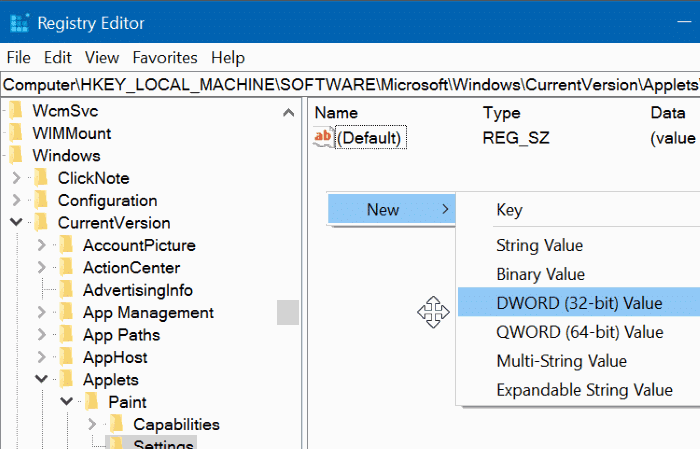This screenshot has width=700, height=449.
Task: Choose Binary Value from the submenu
Action: pyautogui.click(x=579, y=274)
